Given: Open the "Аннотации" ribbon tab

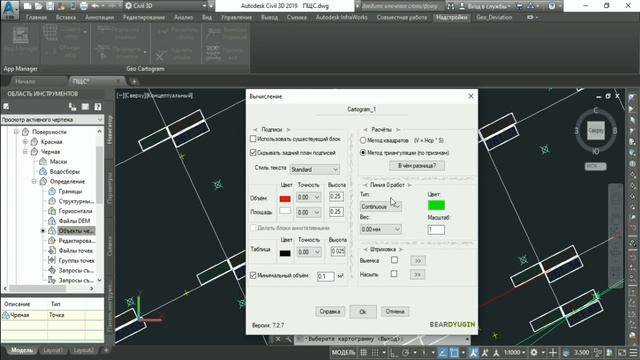Looking at the screenshot, I should (100, 18).
